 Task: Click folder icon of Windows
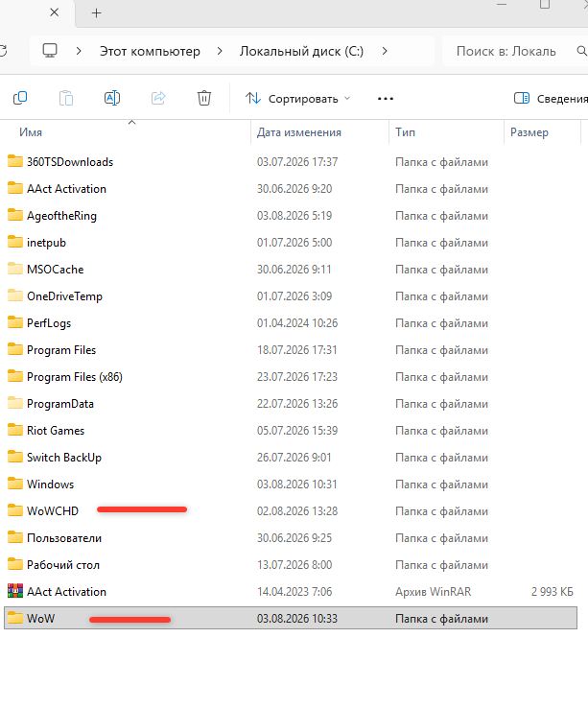tap(15, 484)
